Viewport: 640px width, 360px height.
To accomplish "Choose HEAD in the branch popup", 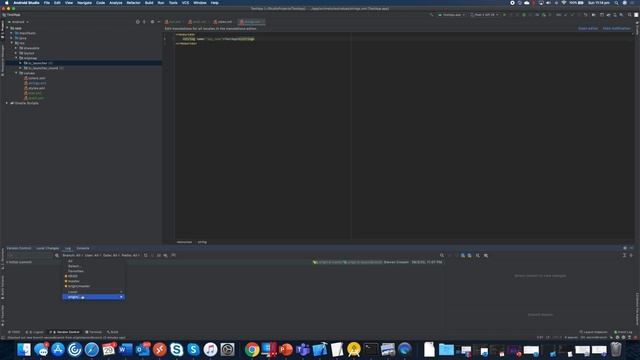I will coord(93,276).
